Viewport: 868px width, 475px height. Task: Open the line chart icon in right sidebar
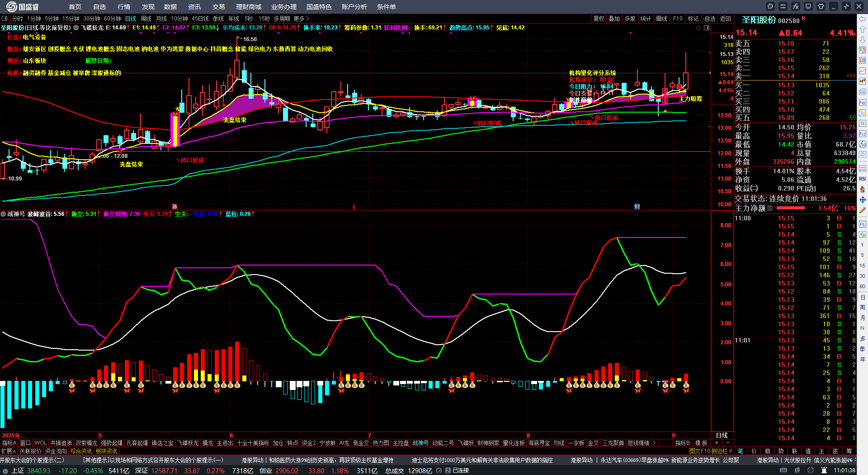[863, 71]
